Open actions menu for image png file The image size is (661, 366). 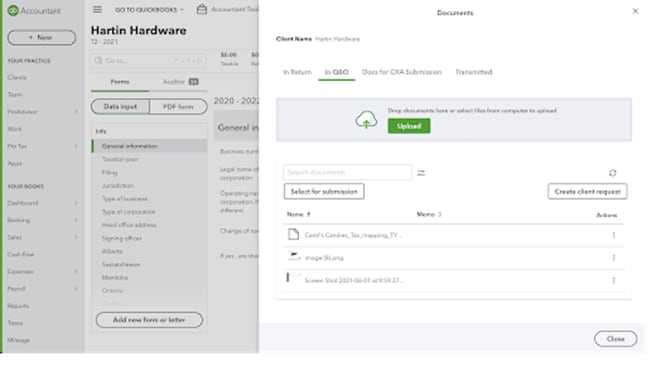point(614,258)
